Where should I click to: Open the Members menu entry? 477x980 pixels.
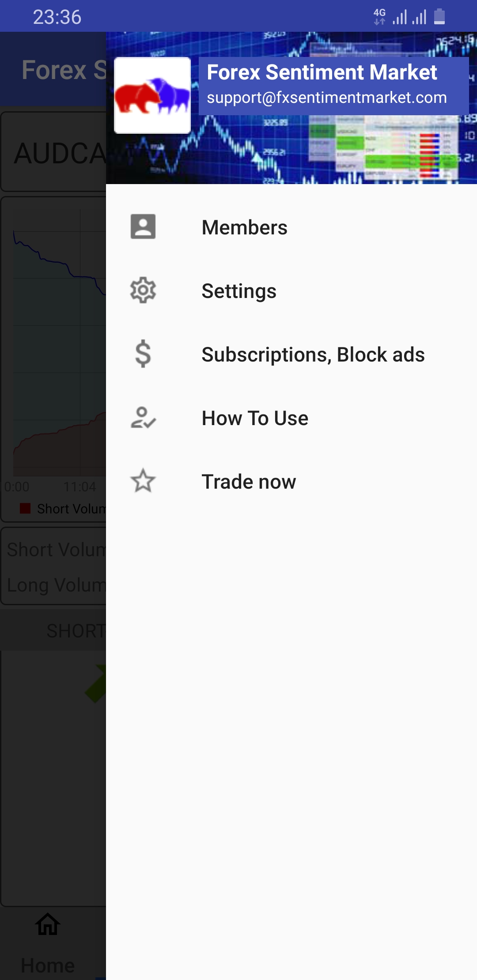(244, 228)
